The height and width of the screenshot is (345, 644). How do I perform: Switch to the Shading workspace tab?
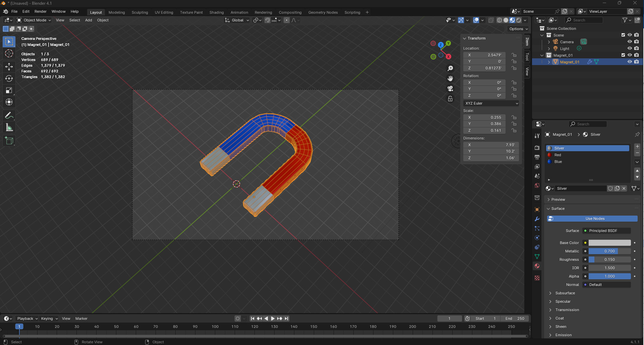click(x=216, y=12)
